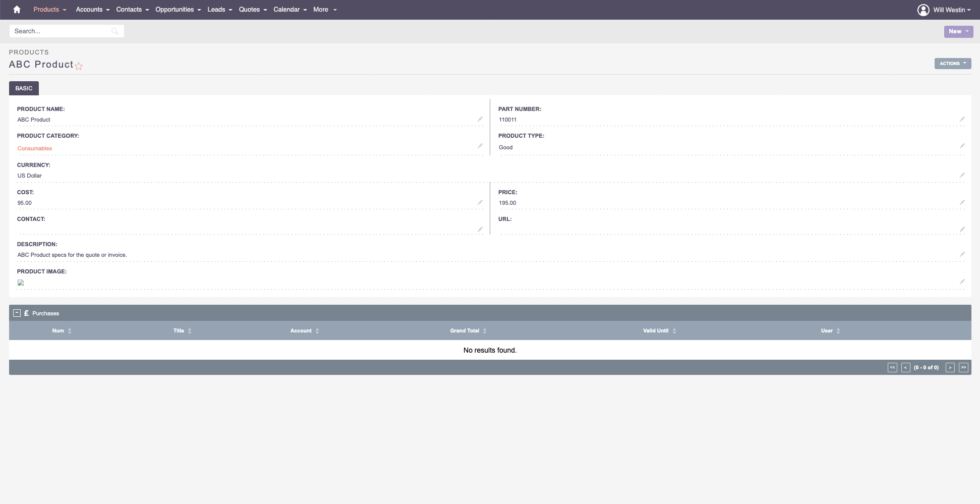The image size is (980, 504).
Task: Open the Products menu dropdown
Action: tap(49, 10)
